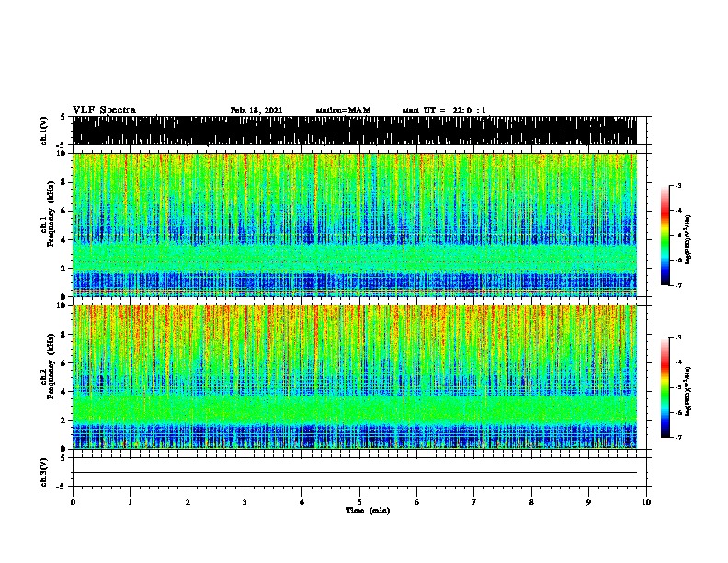Image resolution: width=728 pixels, height=563 pixels.
Task: Click the date text "Feb. 18, 2021"
Action: [256, 110]
